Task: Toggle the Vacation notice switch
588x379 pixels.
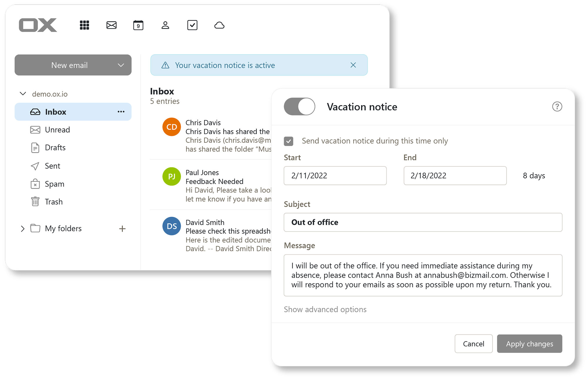Action: pos(299,106)
